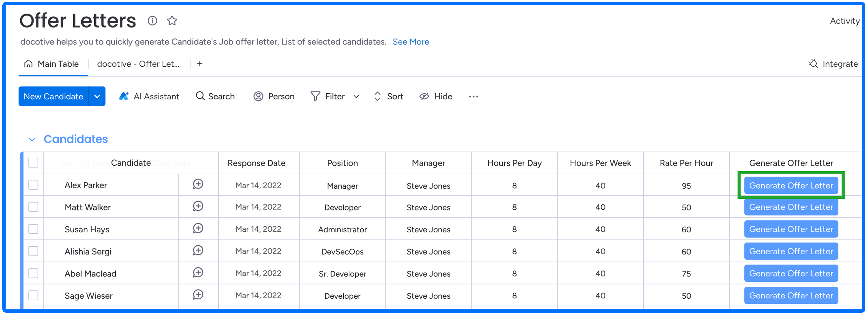The width and height of the screenshot is (868, 315).
Task: Click the Hours Per Day column header
Action: pos(514,163)
